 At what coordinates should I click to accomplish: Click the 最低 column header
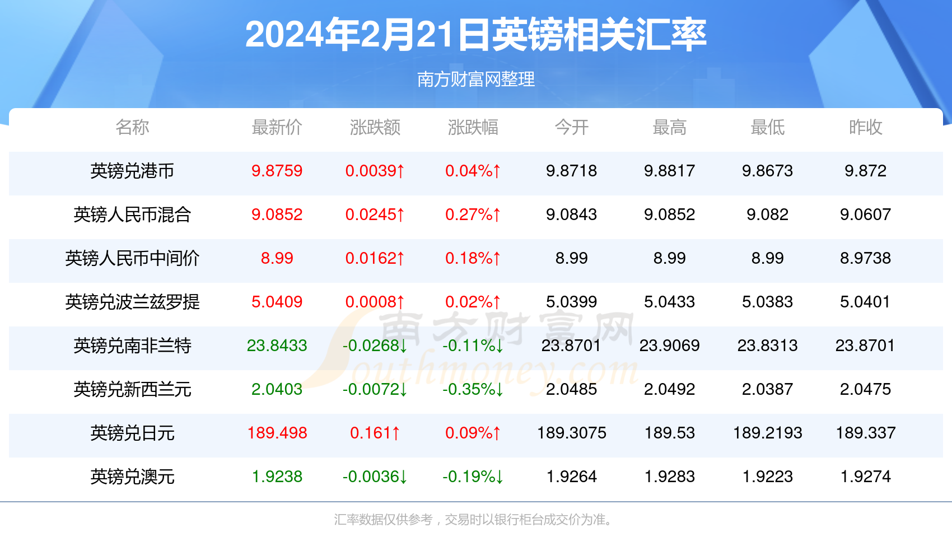(768, 127)
